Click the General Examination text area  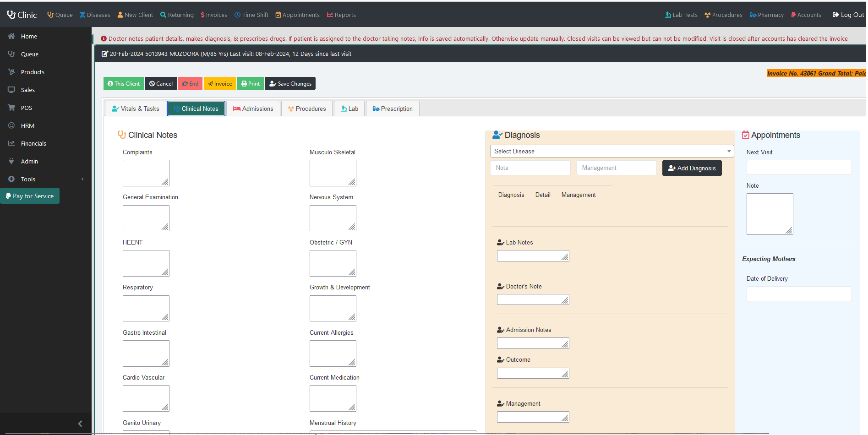click(x=146, y=218)
